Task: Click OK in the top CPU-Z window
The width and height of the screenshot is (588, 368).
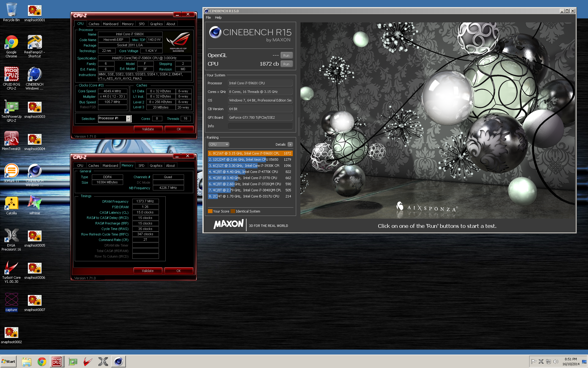Action: coord(179,129)
